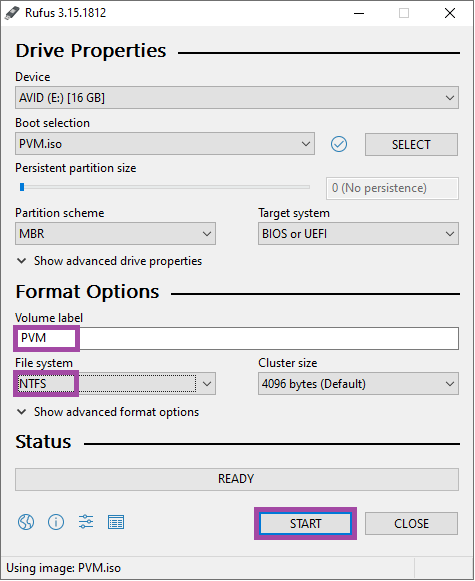The width and height of the screenshot is (475, 581).
Task: Open the Boot selection PVM.iso dropdown
Action: click(x=165, y=144)
